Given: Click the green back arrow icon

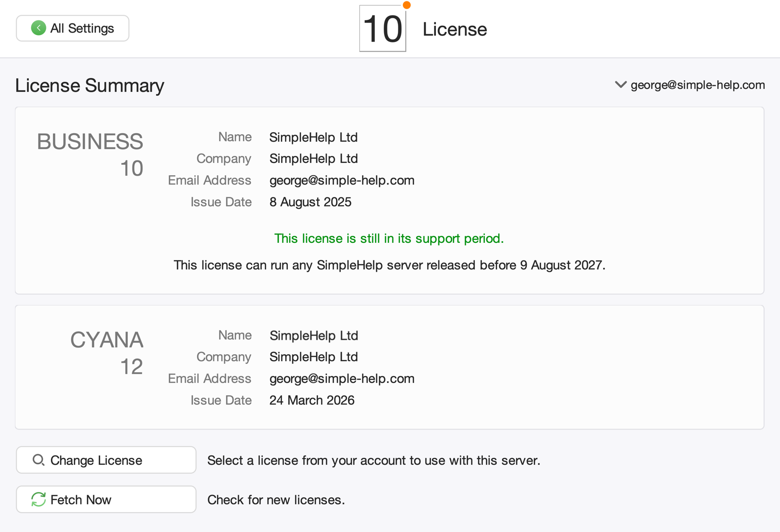Looking at the screenshot, I should (x=39, y=28).
